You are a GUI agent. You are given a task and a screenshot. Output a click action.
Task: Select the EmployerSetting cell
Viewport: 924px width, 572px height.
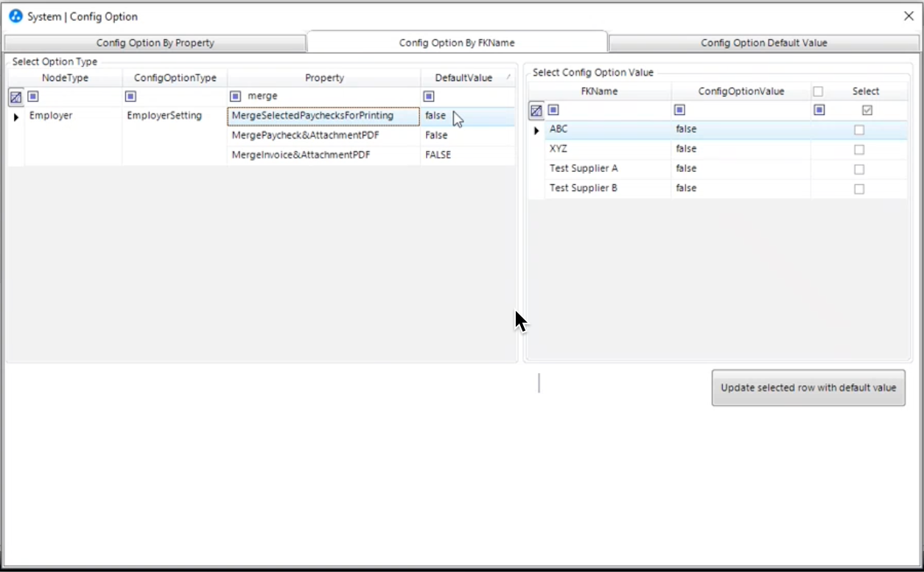pos(175,116)
